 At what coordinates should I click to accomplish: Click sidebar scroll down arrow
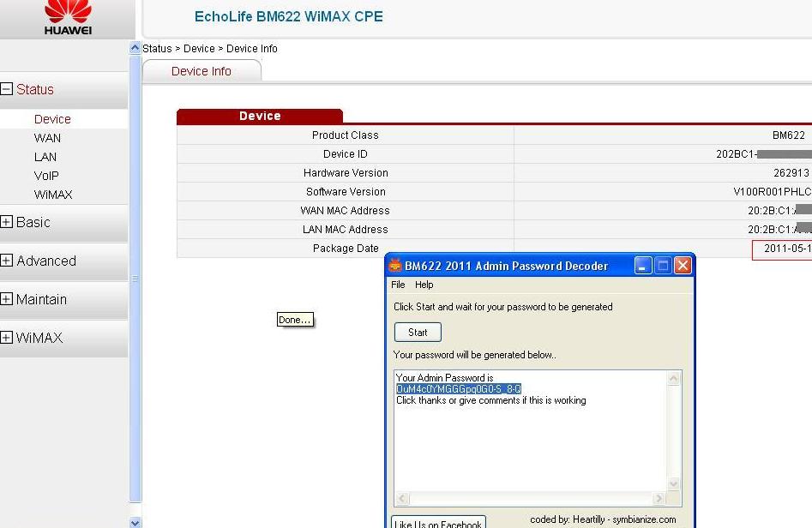pyautogui.click(x=135, y=522)
